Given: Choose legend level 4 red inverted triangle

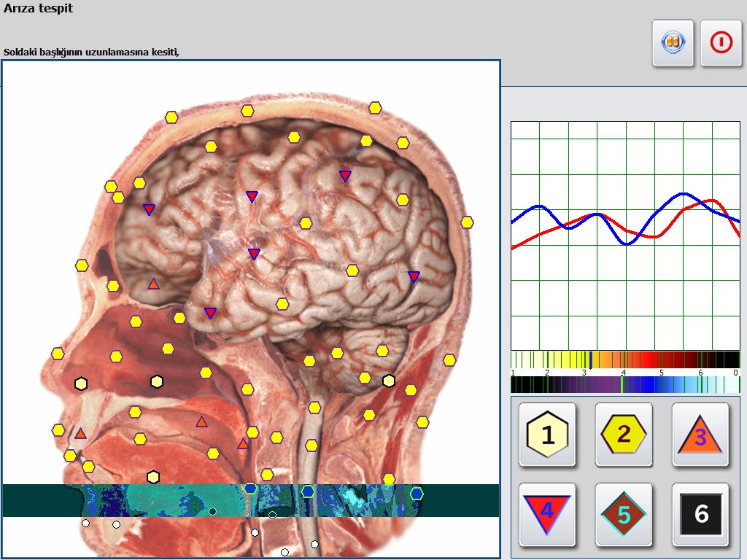Looking at the screenshot, I should 546,515.
